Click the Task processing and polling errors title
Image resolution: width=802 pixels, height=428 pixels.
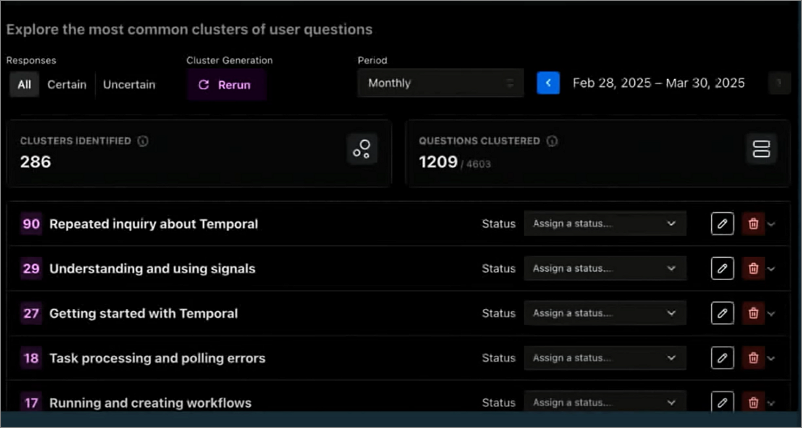pos(158,358)
